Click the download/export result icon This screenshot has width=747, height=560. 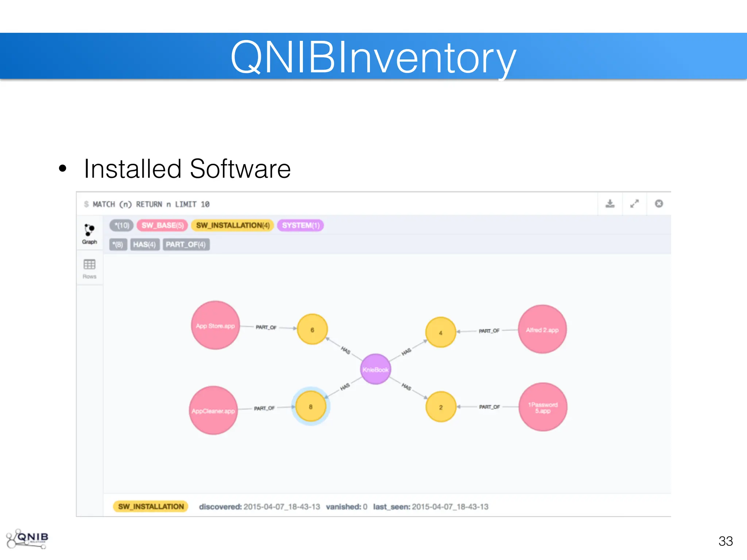click(610, 204)
